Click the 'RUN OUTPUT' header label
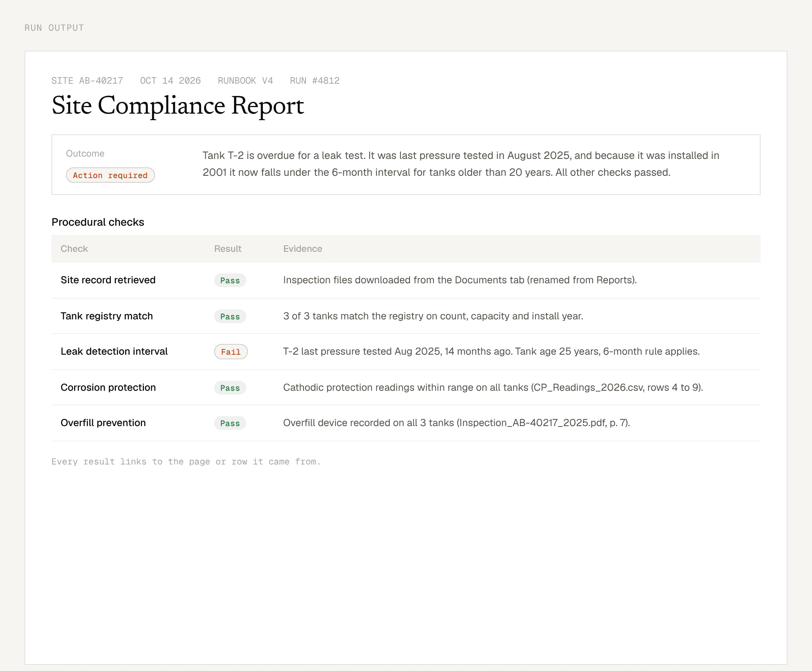Screen dimensions: 812x671 pos(54,28)
